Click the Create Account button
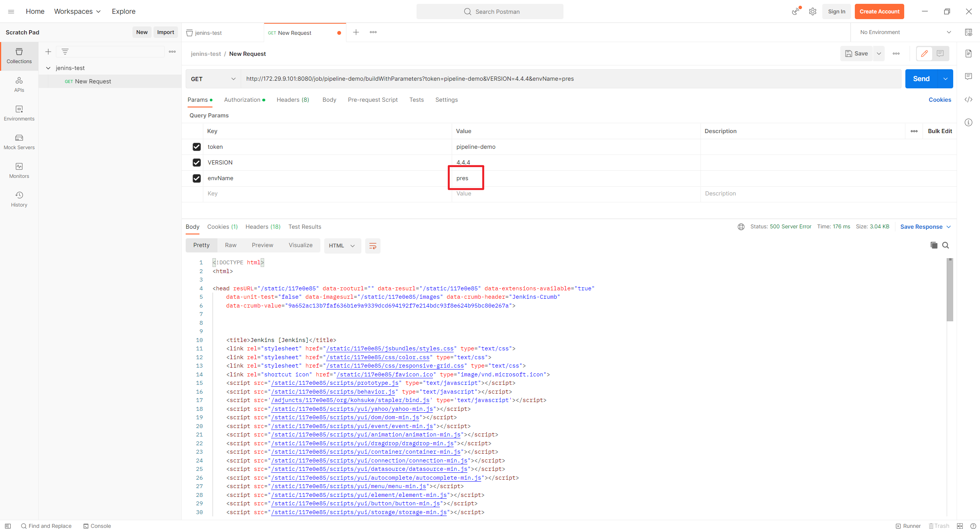The height and width of the screenshot is (529, 980). coord(879,11)
